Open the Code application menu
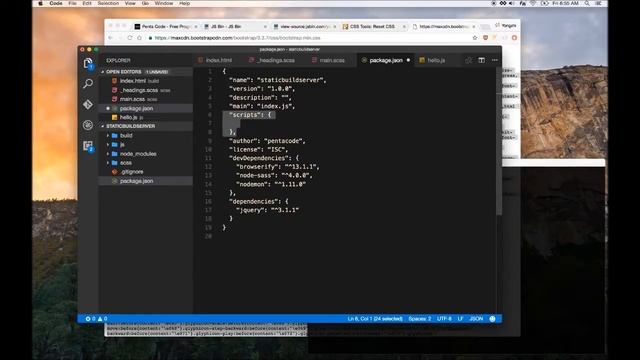This screenshot has width=640, height=360. [56, 3]
